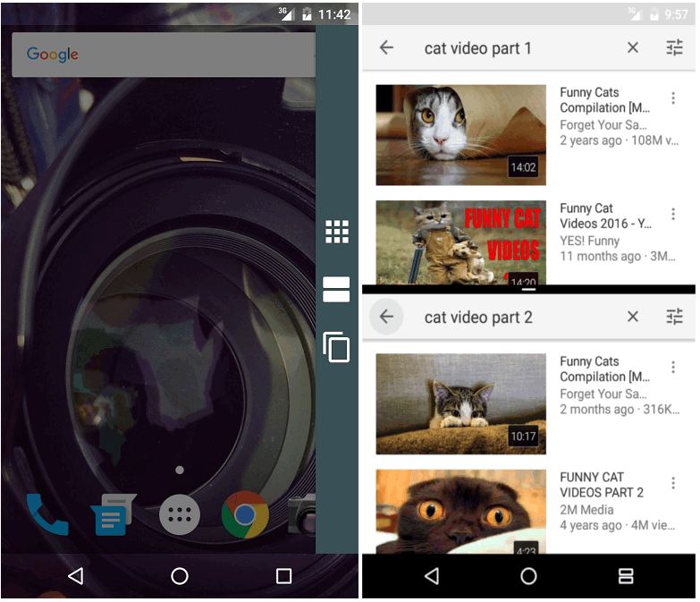Open options menu for 108M views video
This screenshot has width=700, height=602.
[673, 98]
